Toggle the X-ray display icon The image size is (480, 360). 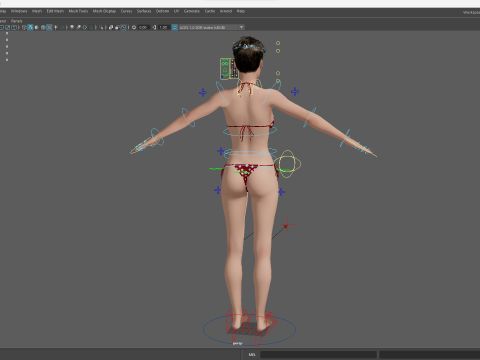(x=111, y=27)
